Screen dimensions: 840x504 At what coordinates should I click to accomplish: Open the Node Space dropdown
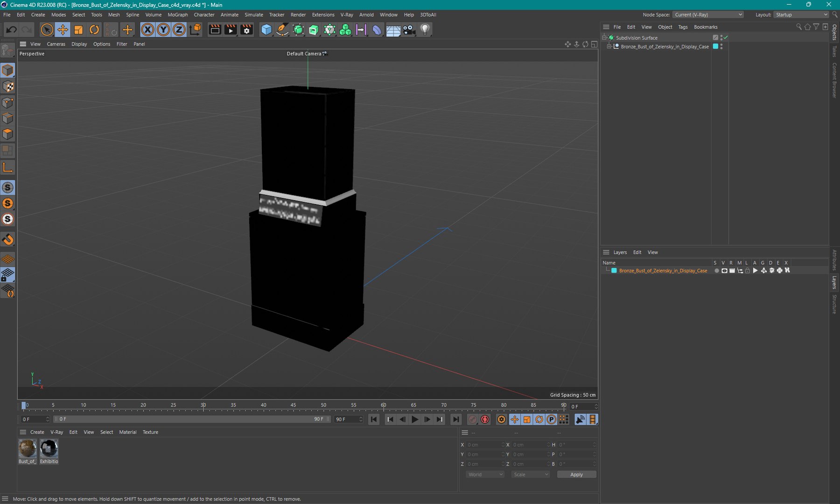(x=708, y=15)
